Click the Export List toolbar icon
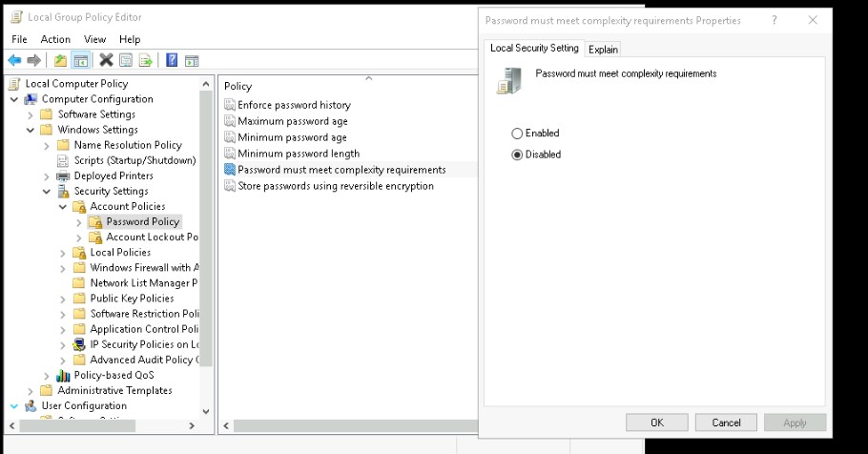The image size is (868, 454). coord(146,60)
